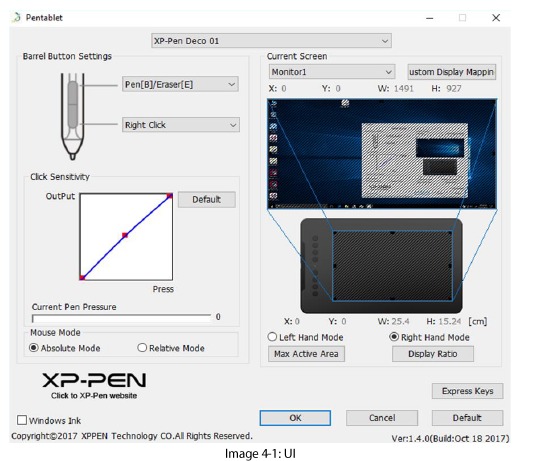Close the Pentablet window

point(496,18)
